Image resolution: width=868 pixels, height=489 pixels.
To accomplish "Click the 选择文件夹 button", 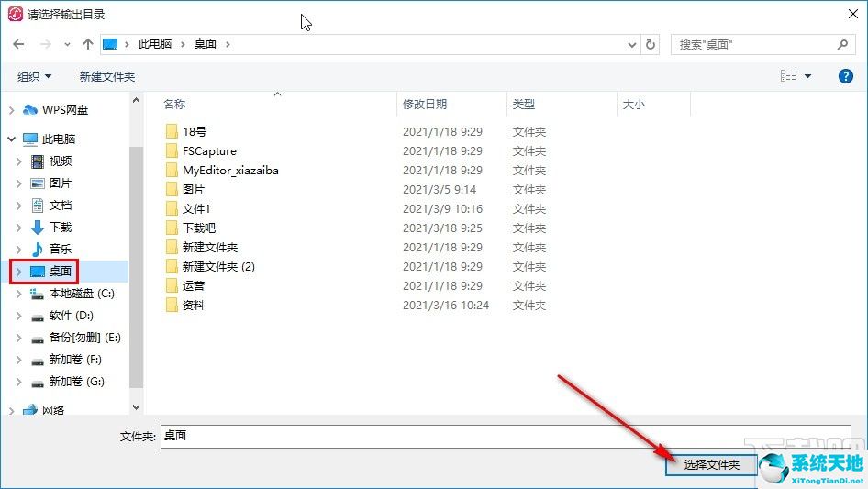I will (711, 464).
